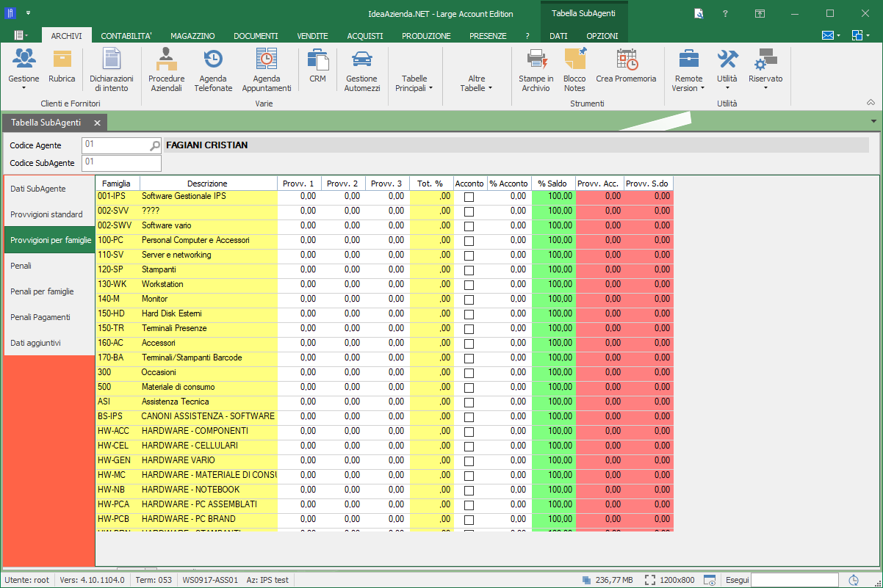Click the screen resolution icon in status bar

pos(649,580)
